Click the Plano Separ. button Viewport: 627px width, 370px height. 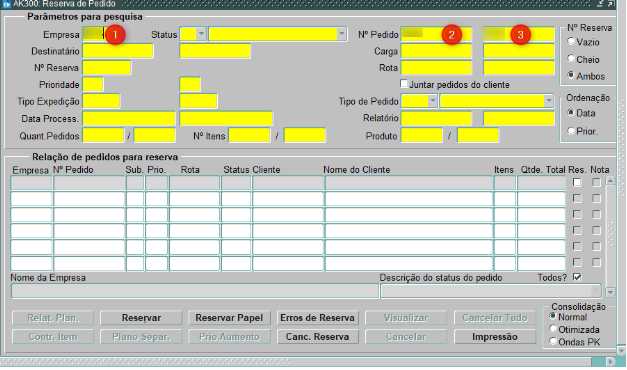pyautogui.click(x=141, y=337)
